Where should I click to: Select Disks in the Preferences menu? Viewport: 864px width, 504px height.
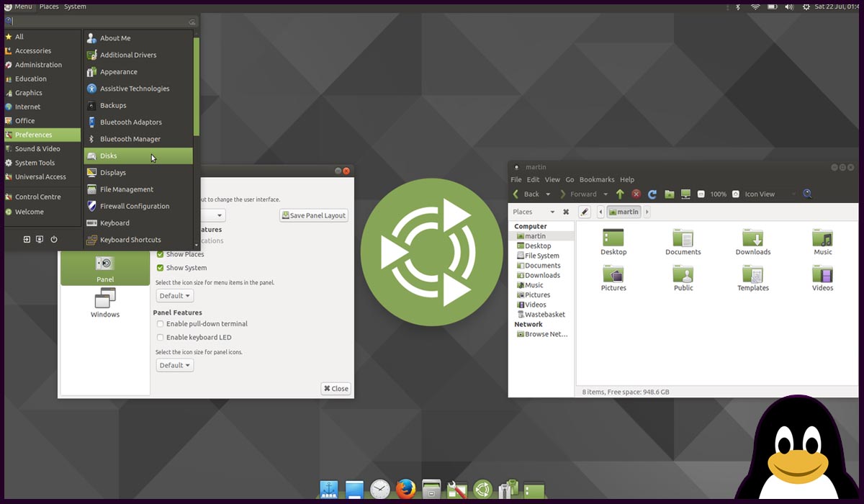(138, 156)
